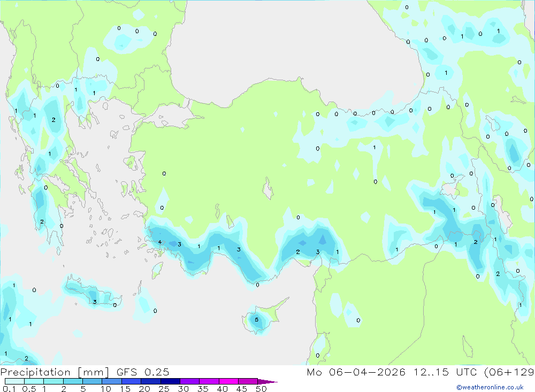535x392 pixels.
Task: Pick the 15–20 mm legend swatch
Action: 132,381
